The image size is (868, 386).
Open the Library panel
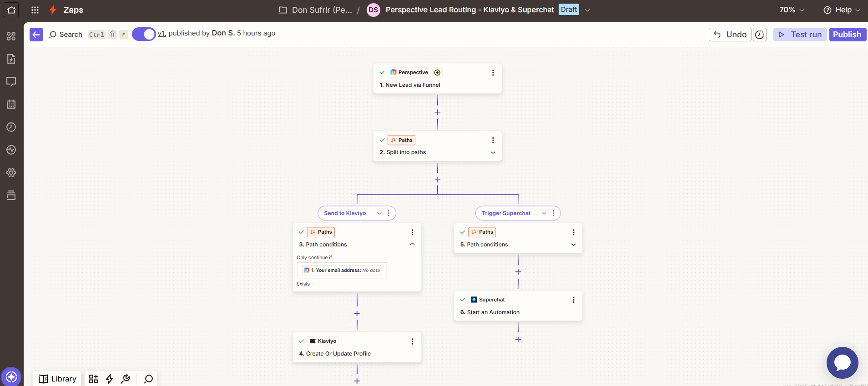pyautogui.click(x=58, y=379)
